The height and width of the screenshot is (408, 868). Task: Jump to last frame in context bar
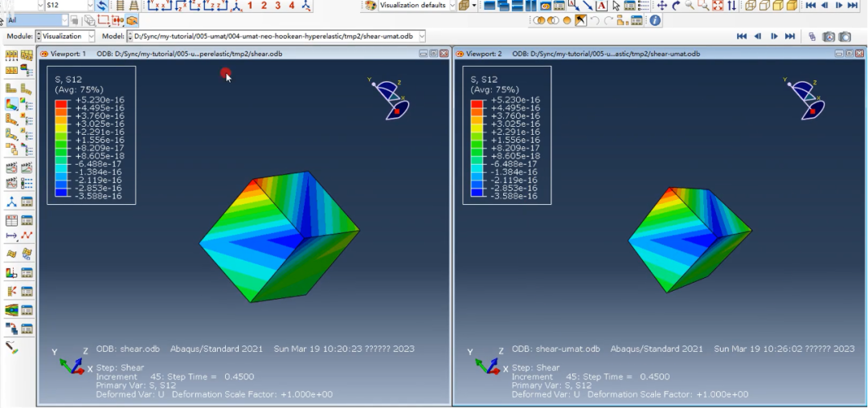tap(790, 36)
